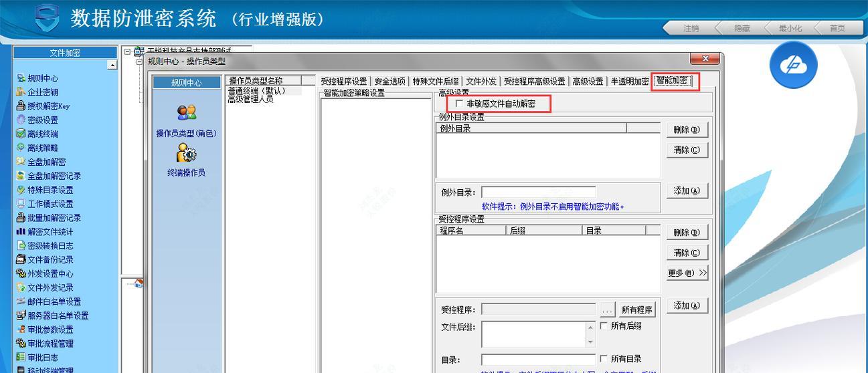868x373 pixels.
Task: Select 普通终端（默认） operator type
Action: (256, 91)
